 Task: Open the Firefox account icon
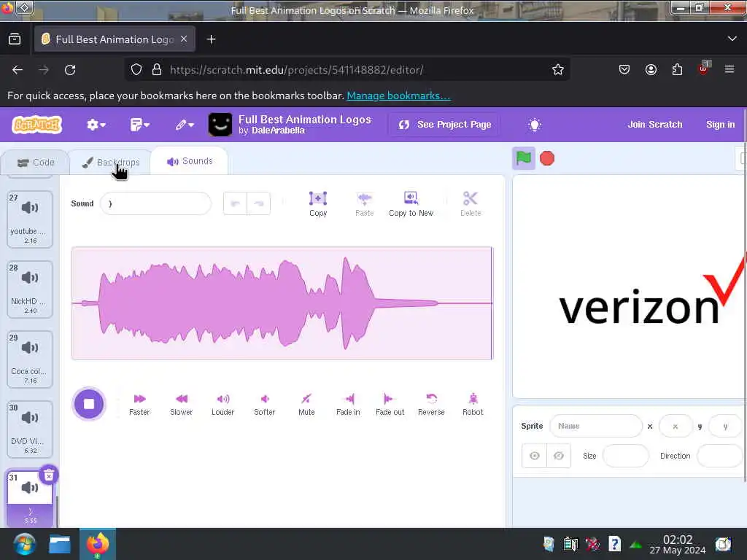651,70
